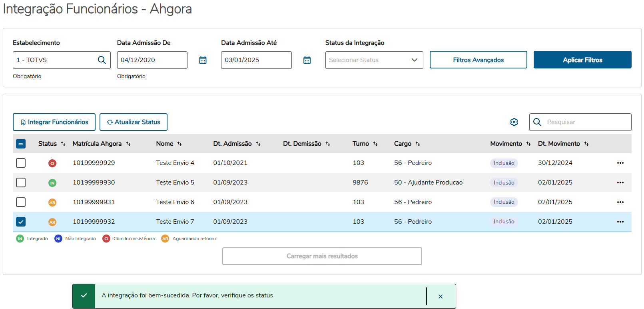The width and height of the screenshot is (644, 309).
Task: Open table column settings gear
Action: pyautogui.click(x=514, y=122)
